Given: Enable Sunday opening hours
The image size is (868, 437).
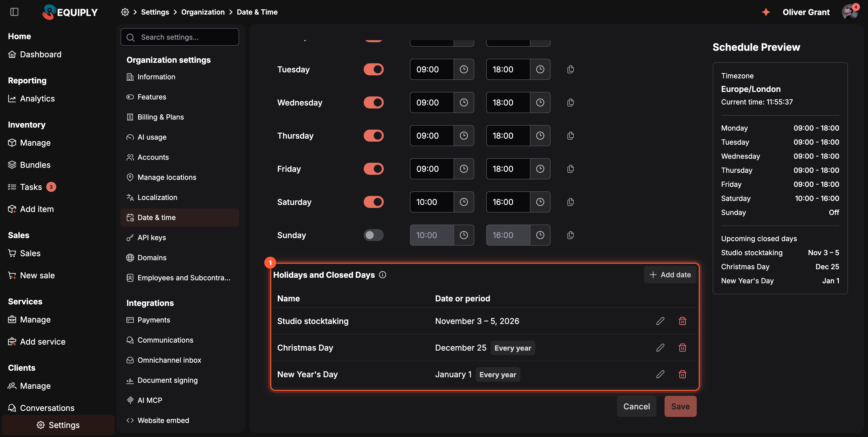Looking at the screenshot, I should (x=373, y=235).
